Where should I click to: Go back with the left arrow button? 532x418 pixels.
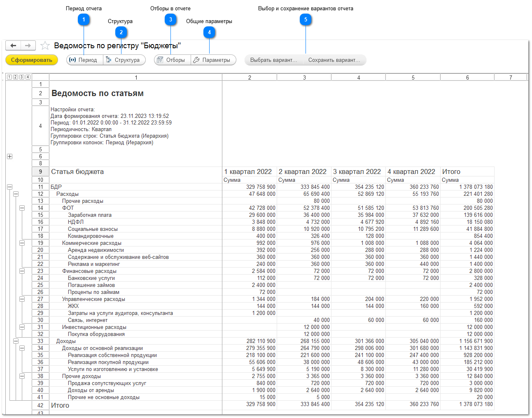pos(14,46)
